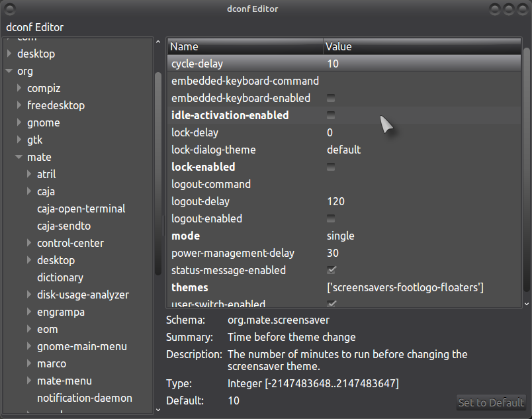Toggle the lock-enabled checkbox

331,167
